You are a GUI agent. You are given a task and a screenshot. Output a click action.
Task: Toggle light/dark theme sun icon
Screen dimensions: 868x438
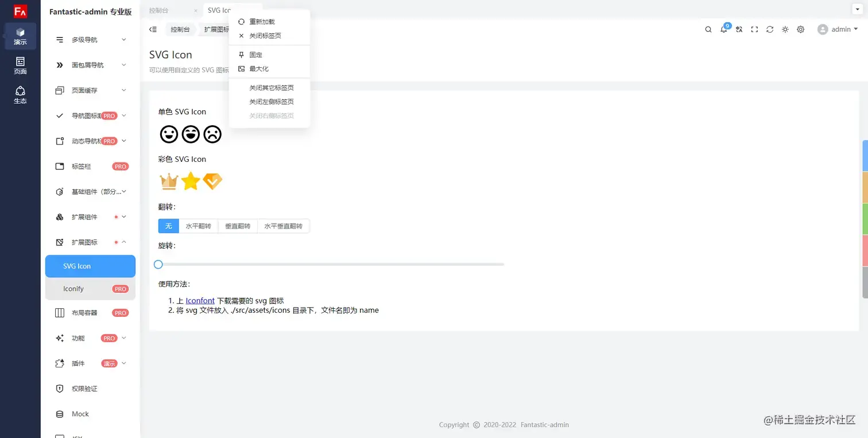(785, 29)
